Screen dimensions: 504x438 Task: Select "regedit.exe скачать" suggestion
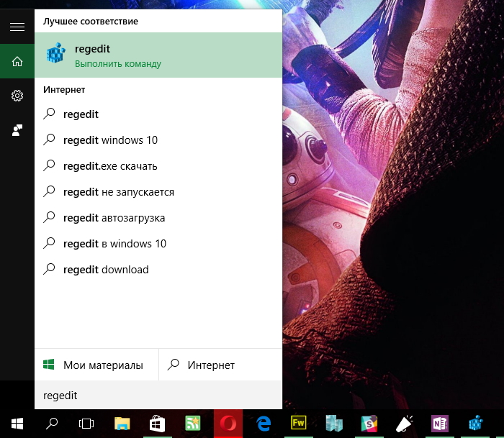158,166
